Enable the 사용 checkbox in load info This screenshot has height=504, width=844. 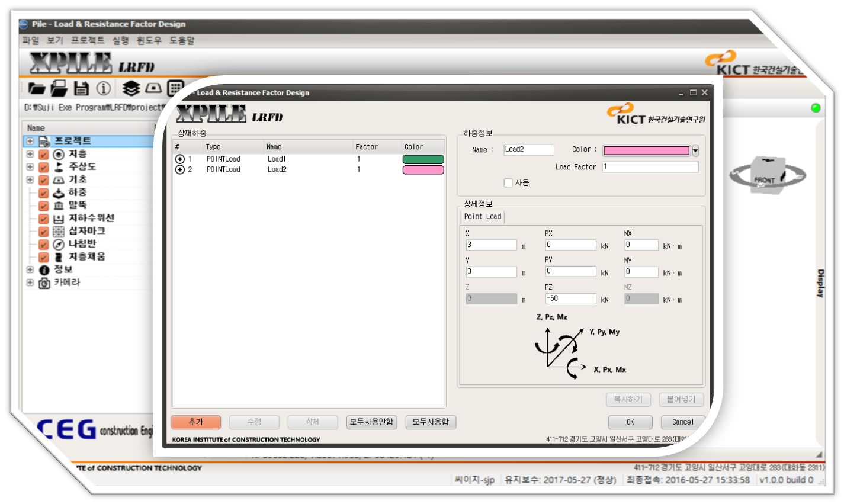tap(508, 183)
